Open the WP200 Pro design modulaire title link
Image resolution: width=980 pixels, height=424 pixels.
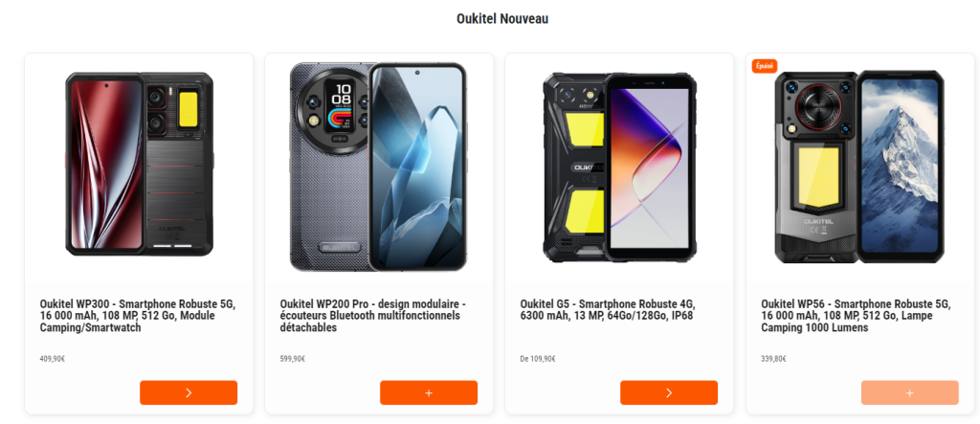tap(373, 316)
